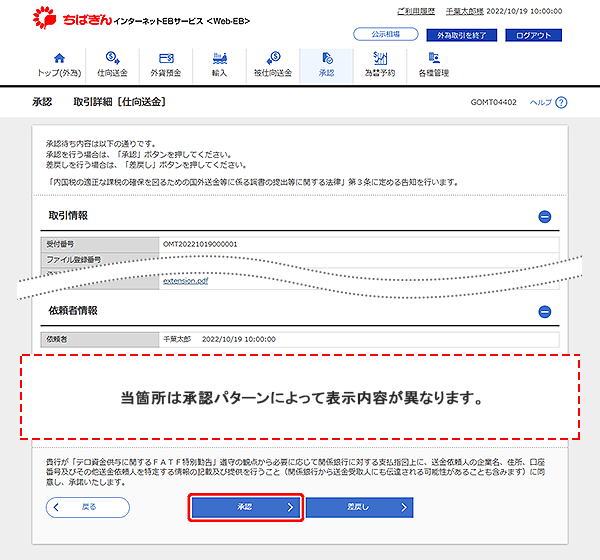
Task: Open 被仕向送金 menu
Action: point(273,65)
